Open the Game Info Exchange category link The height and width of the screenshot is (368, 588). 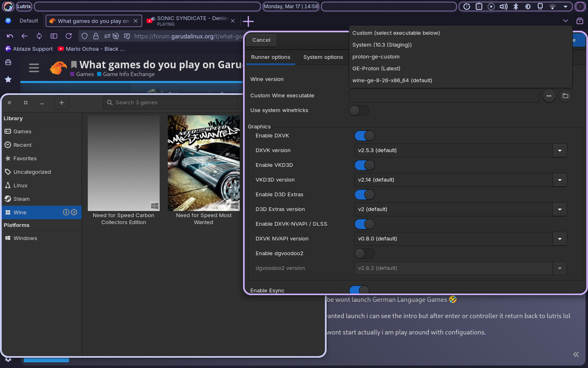(126, 74)
